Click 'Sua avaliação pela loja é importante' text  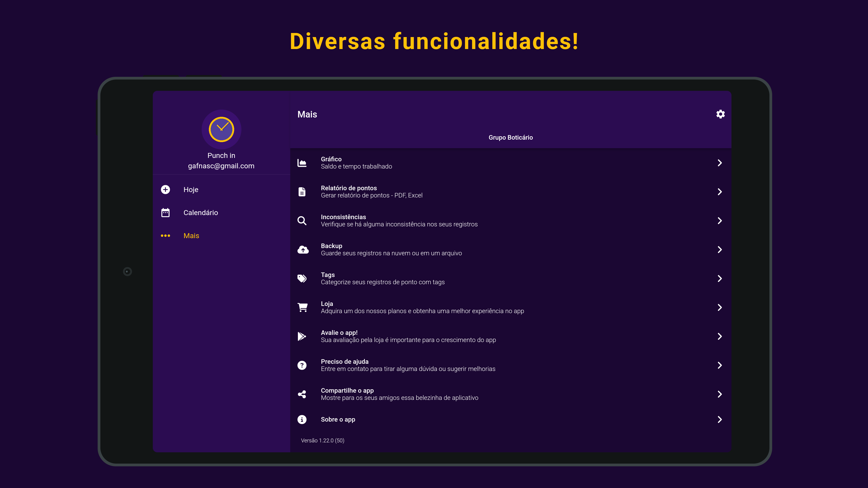point(408,340)
